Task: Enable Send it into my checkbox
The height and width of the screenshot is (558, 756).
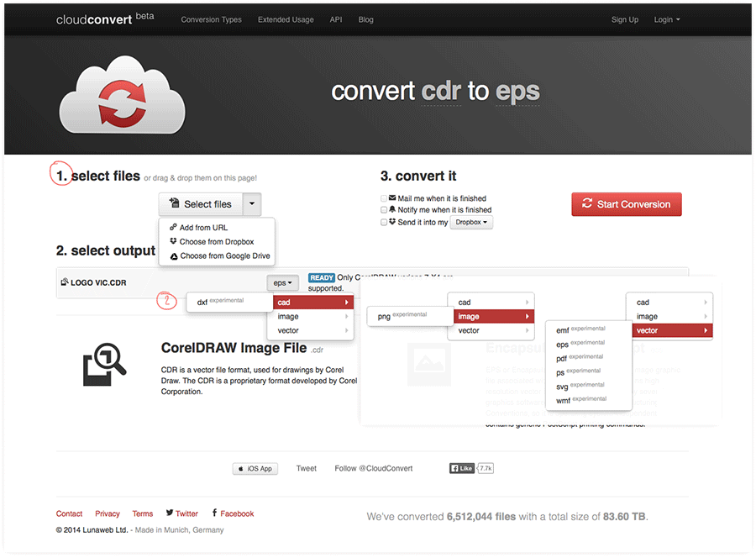Action: 384,223
